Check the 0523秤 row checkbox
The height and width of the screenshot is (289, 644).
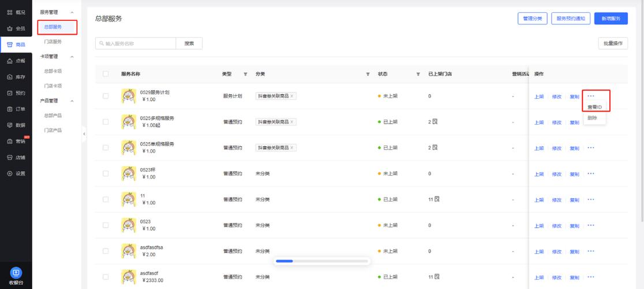pyautogui.click(x=106, y=173)
